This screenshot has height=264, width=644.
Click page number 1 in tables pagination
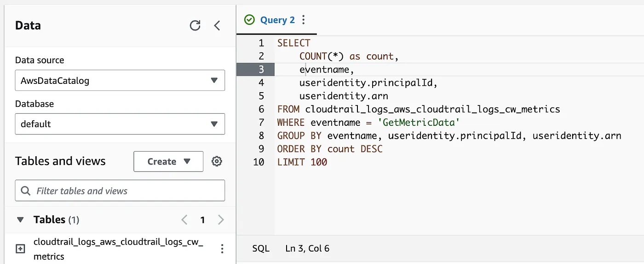(x=202, y=220)
